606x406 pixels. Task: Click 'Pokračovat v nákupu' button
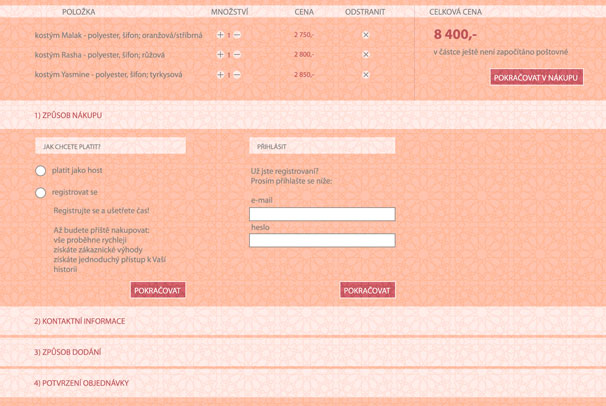[x=536, y=77]
